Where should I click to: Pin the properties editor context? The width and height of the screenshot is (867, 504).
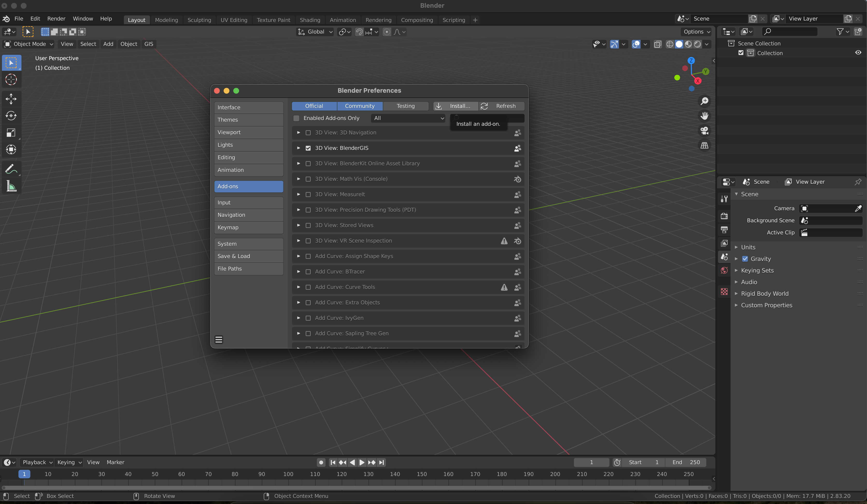858,182
